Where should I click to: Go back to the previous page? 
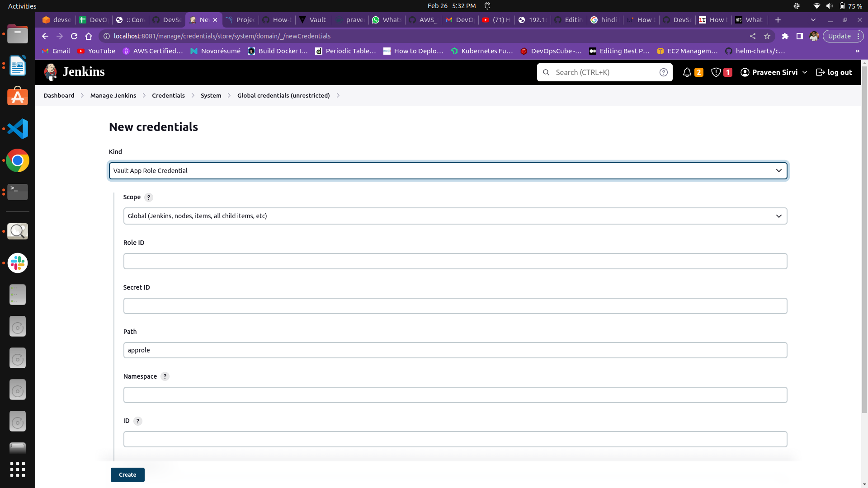pyautogui.click(x=45, y=36)
